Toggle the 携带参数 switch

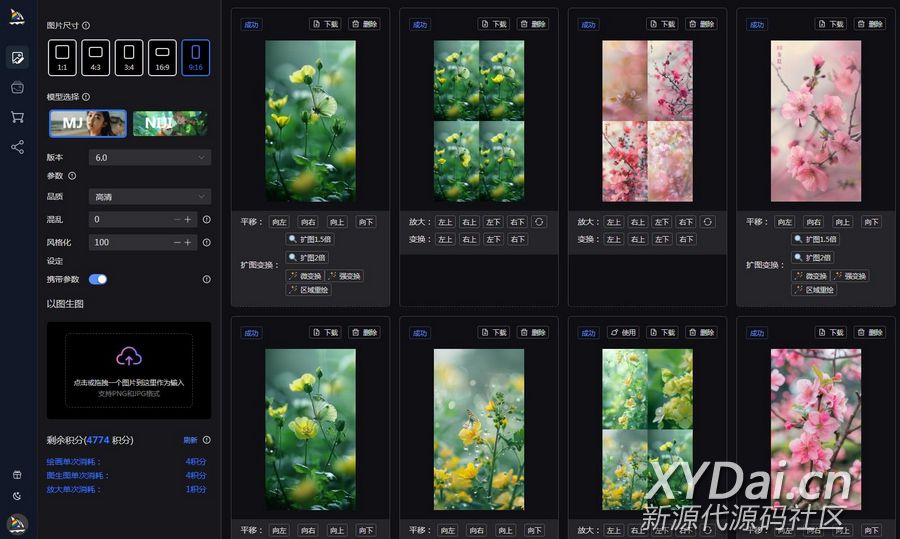(x=98, y=279)
